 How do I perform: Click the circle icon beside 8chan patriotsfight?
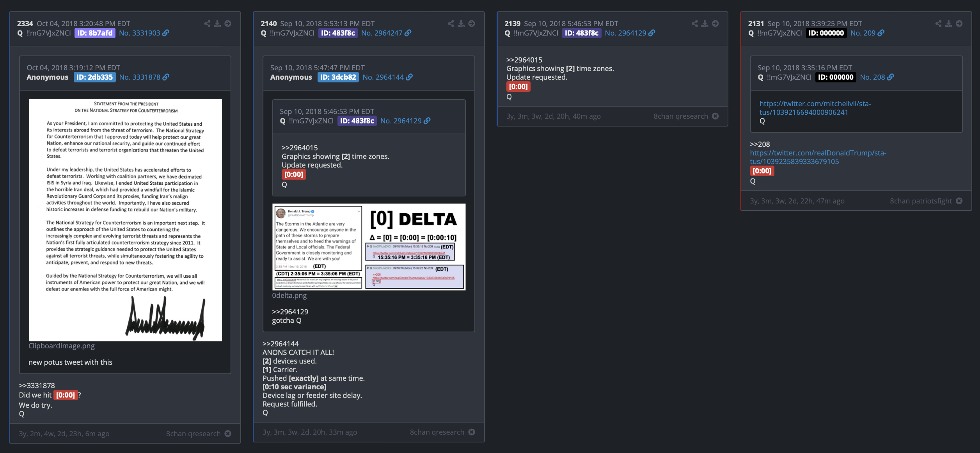959,201
